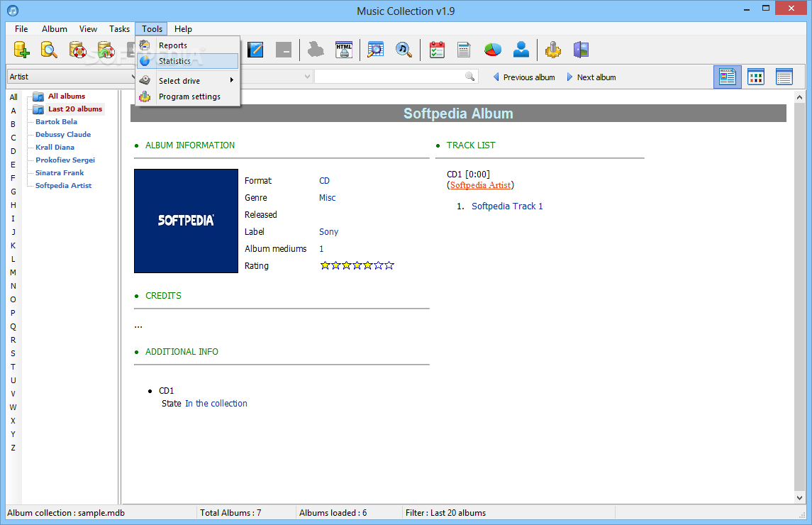This screenshot has height=525, width=812.
Task: Choose Reports from Tools menu
Action: 188,45
